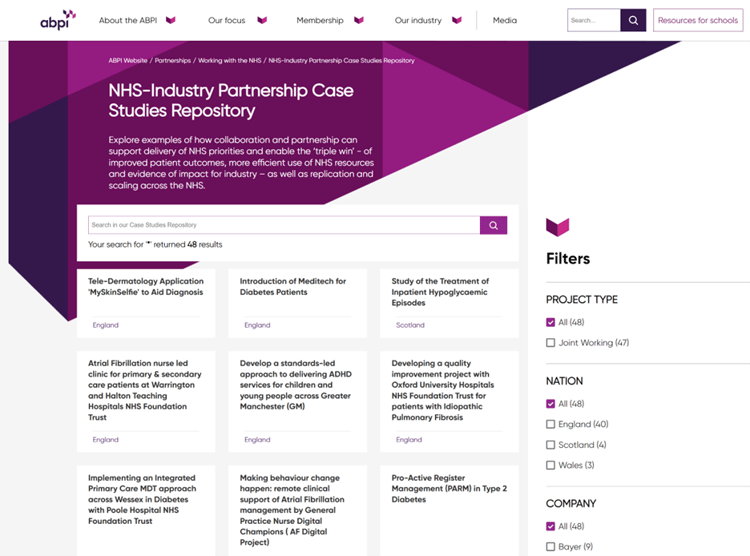Open Integrated Primary Care MDT Wessex case study
The height and width of the screenshot is (556, 750).
[142, 499]
